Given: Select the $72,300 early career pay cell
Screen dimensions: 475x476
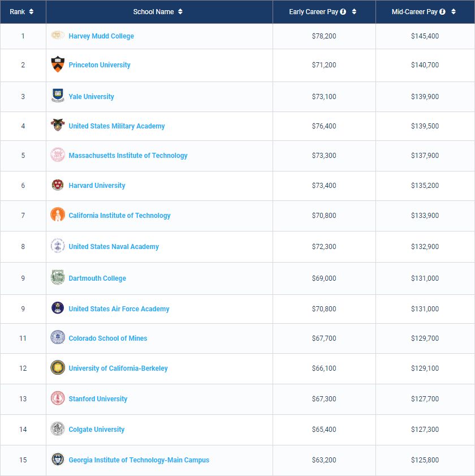Looking at the screenshot, I should point(324,247).
